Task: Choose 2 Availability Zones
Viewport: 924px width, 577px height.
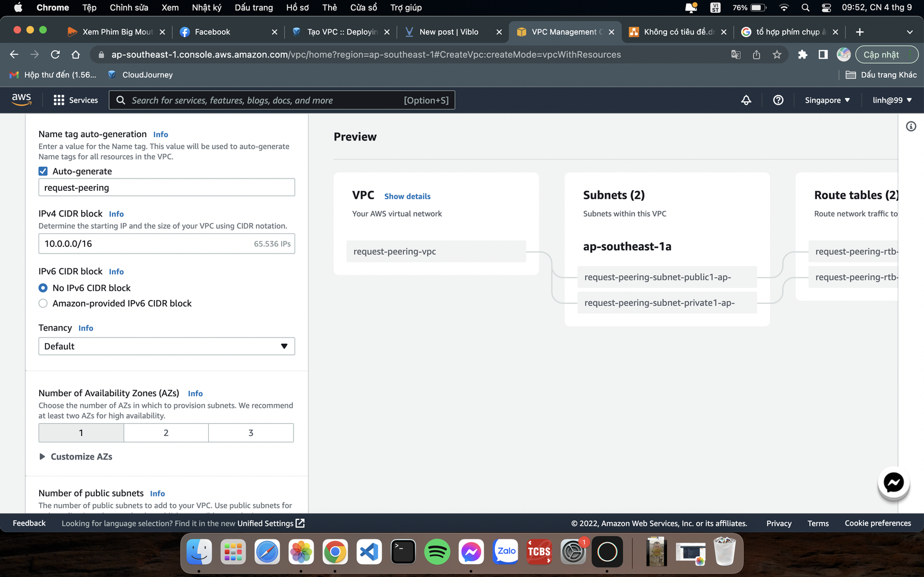Action: [x=166, y=433]
